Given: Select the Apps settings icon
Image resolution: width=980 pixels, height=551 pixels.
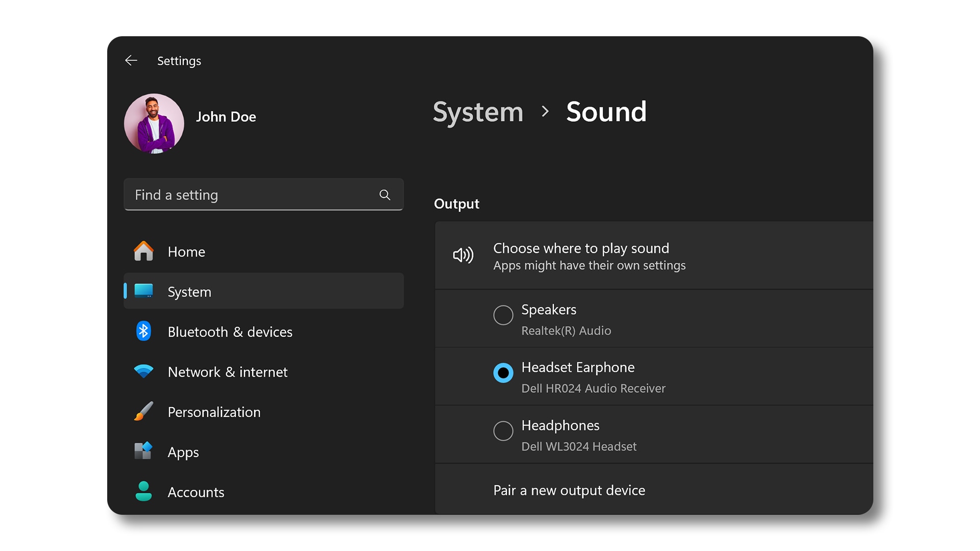Looking at the screenshot, I should point(144,451).
